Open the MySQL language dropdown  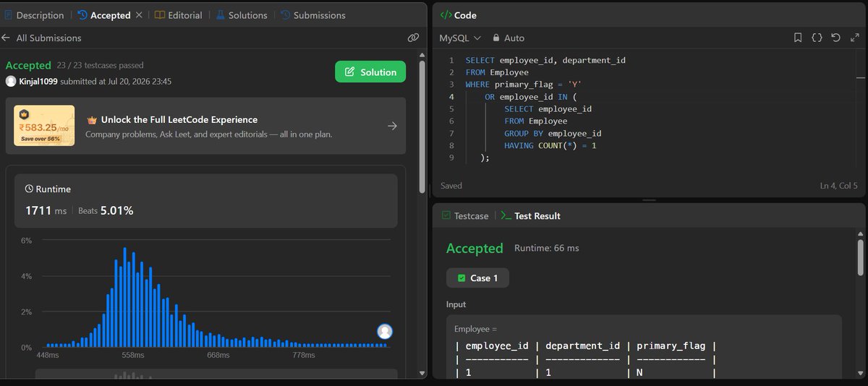[460, 38]
